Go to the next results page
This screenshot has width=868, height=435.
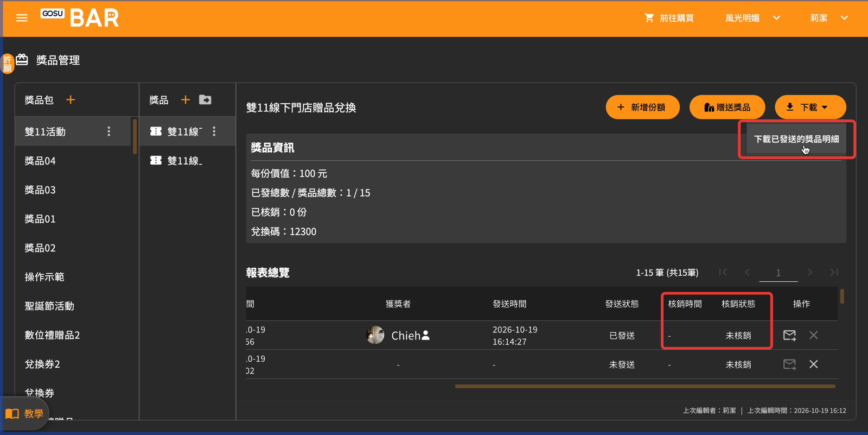[x=810, y=273]
